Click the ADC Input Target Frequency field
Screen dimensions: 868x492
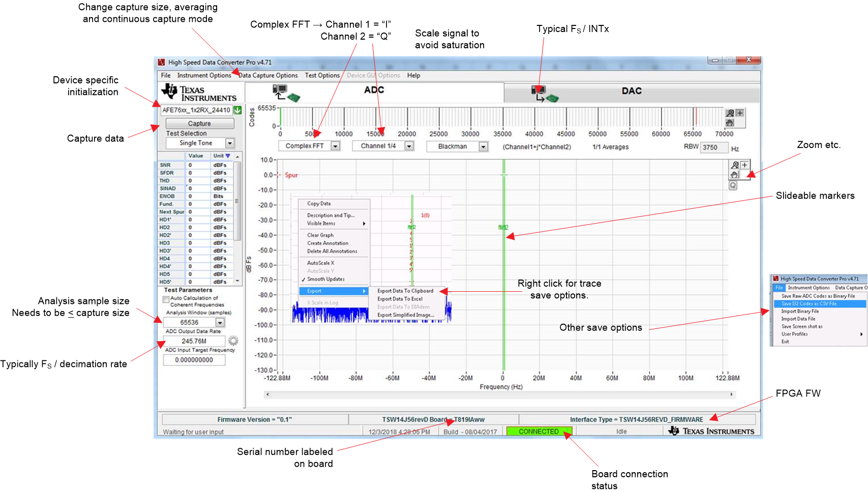pos(194,360)
